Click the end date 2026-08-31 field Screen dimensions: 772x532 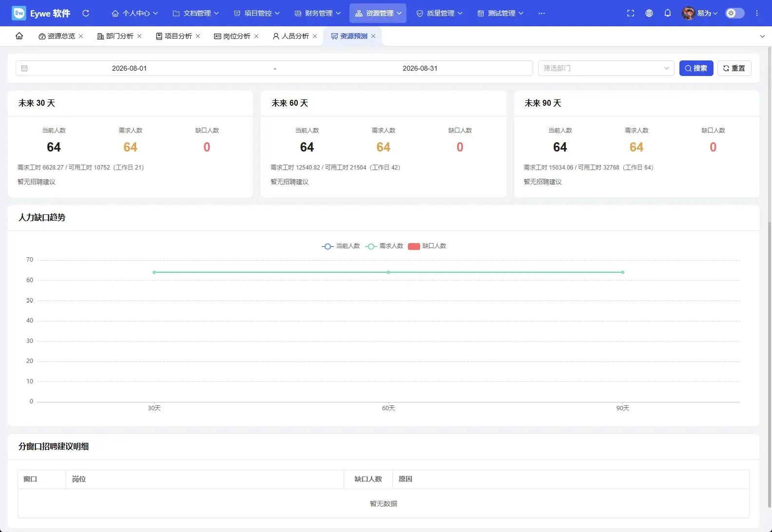(x=420, y=68)
